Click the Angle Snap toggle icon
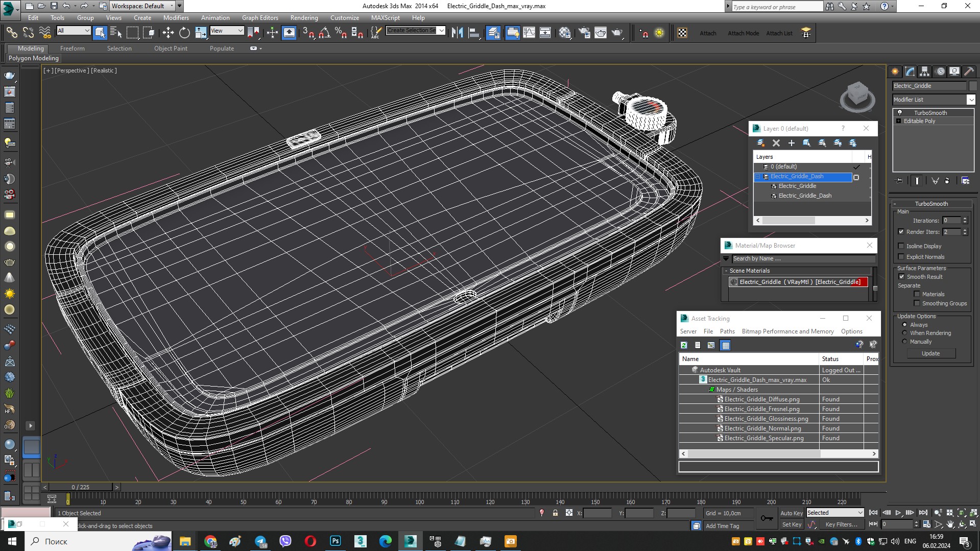This screenshot has height=551, width=980. point(324,33)
